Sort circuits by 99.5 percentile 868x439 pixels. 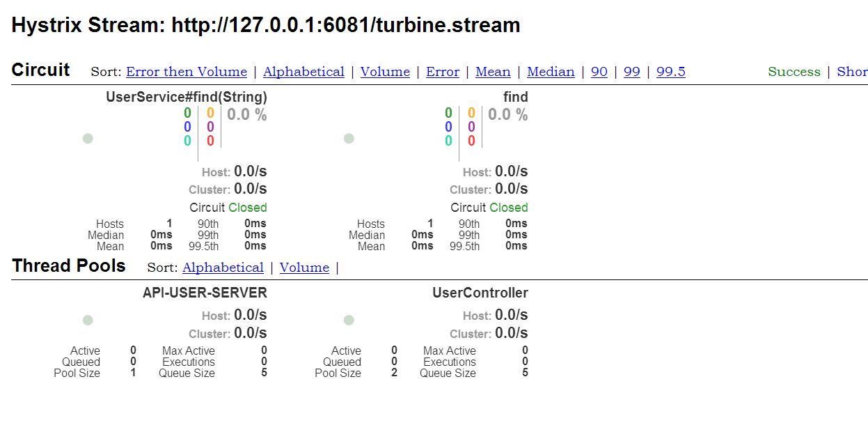(x=671, y=72)
